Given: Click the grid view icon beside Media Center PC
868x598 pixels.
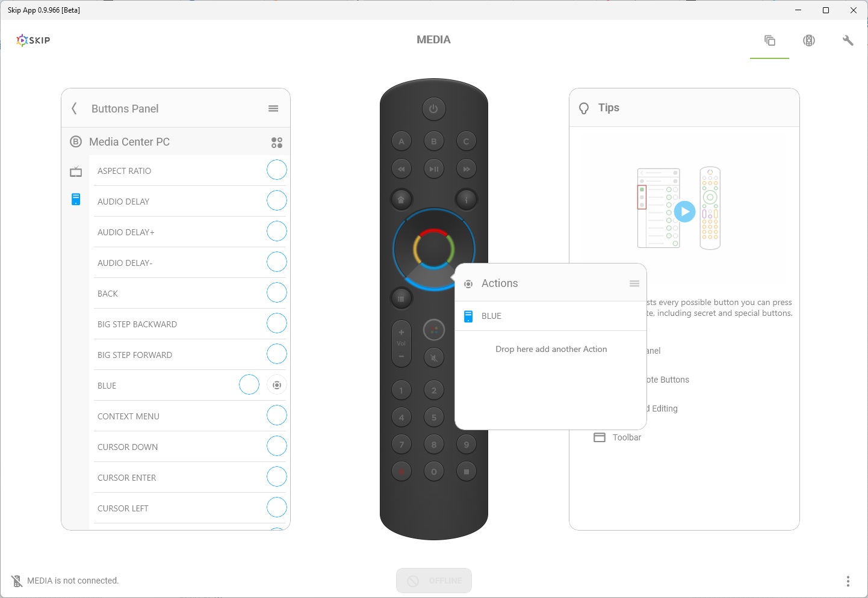Looking at the screenshot, I should tap(277, 143).
